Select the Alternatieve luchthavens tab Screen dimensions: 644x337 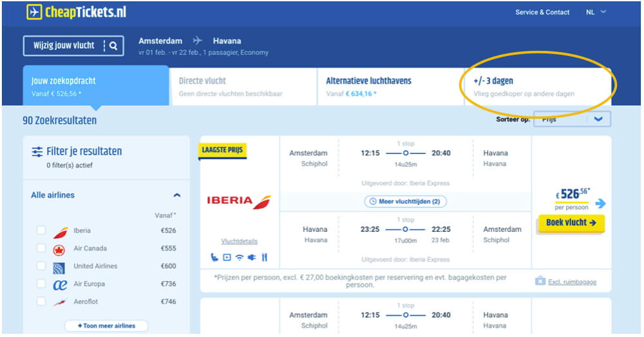click(x=391, y=87)
